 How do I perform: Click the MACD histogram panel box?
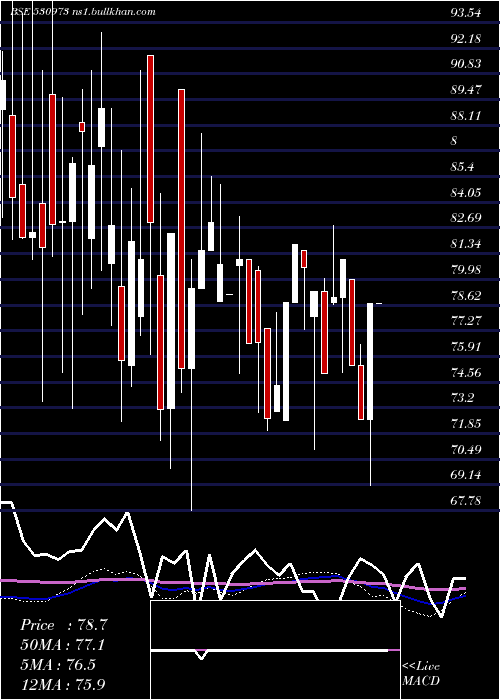click(275, 650)
